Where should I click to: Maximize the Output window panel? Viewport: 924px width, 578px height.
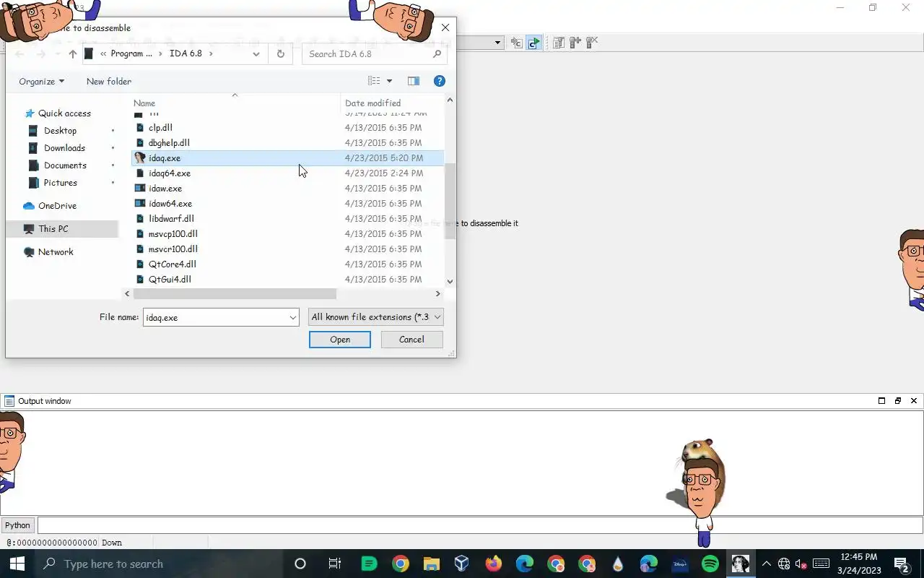[881, 401]
